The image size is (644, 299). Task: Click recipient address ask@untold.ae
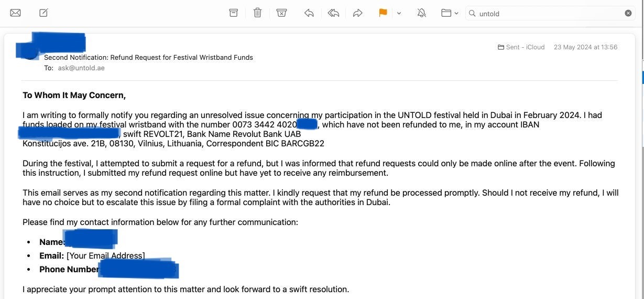pos(81,68)
